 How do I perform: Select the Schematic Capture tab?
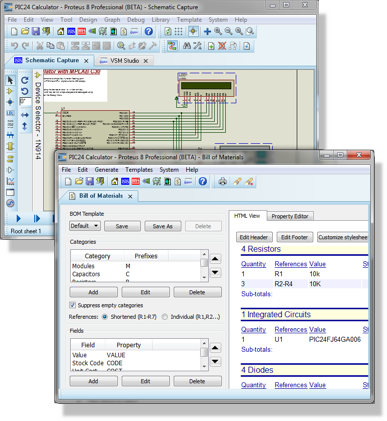52,60
